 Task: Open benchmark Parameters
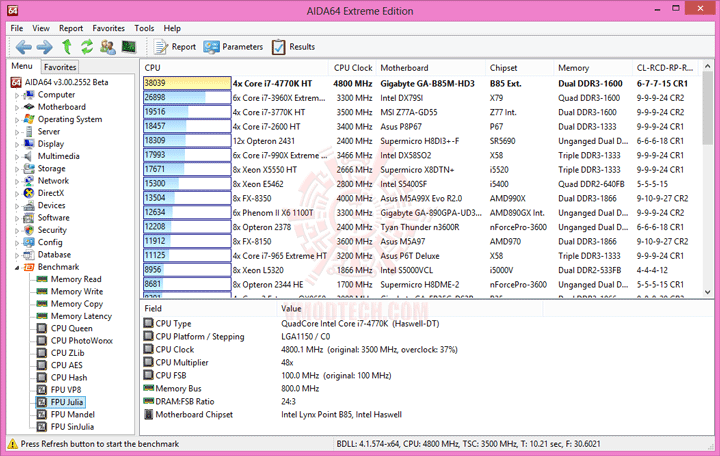click(233, 47)
